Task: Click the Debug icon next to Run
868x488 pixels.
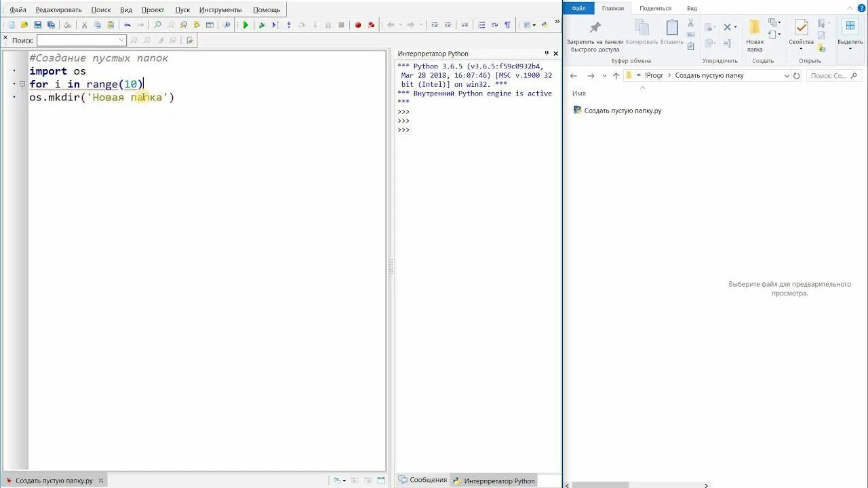Action: pyautogui.click(x=262, y=25)
